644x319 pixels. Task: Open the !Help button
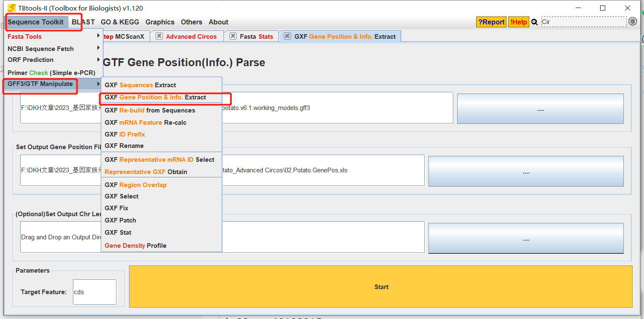tap(518, 22)
